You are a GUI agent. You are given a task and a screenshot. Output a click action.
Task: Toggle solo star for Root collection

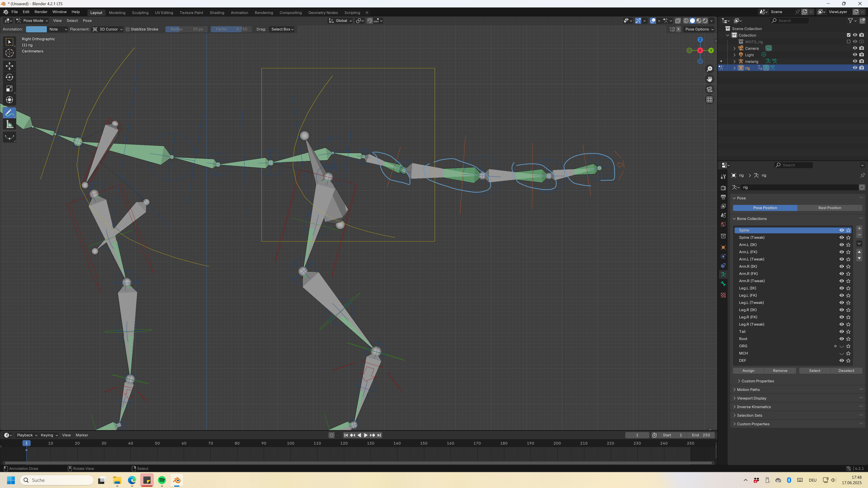tap(849, 339)
